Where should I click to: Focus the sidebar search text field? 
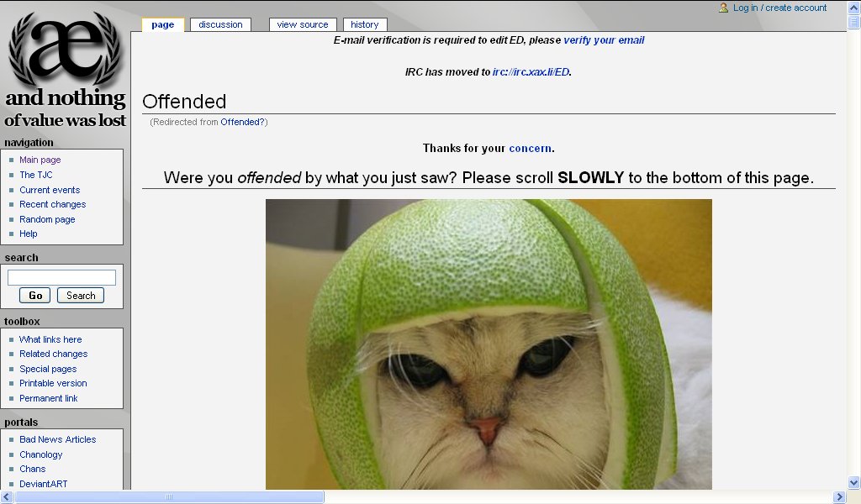click(x=61, y=277)
